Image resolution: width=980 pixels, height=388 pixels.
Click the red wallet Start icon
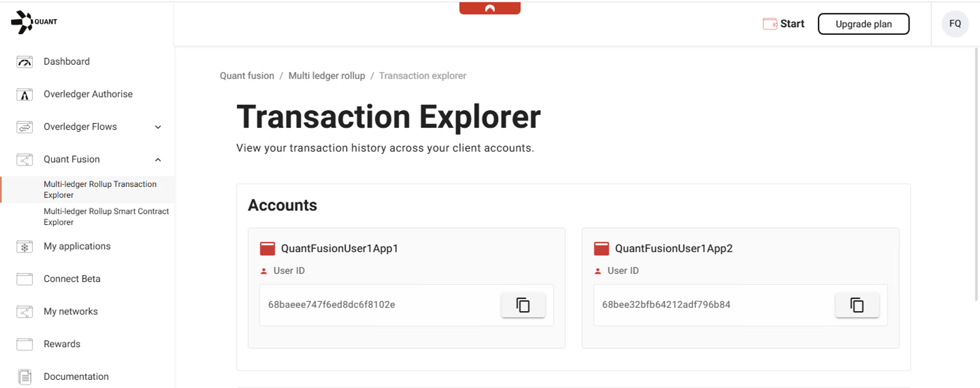click(x=770, y=24)
